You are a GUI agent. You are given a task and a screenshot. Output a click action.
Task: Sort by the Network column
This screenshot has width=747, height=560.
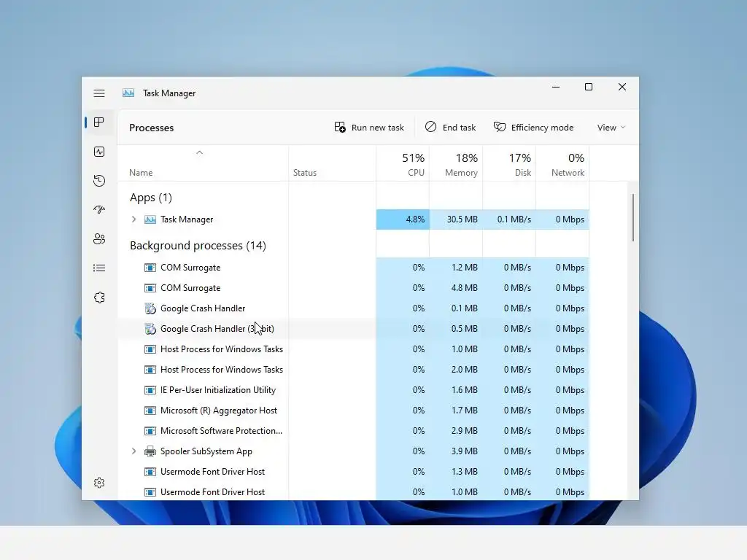[563, 164]
